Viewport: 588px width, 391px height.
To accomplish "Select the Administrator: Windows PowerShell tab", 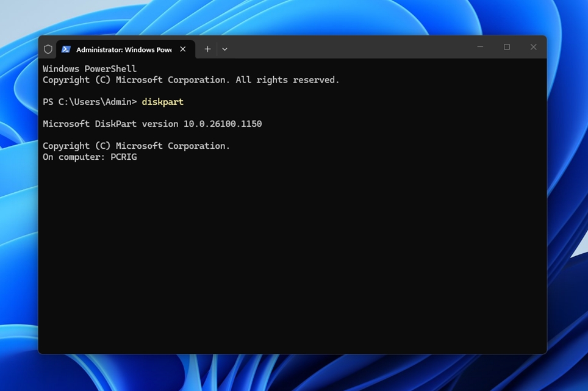I will (126, 49).
